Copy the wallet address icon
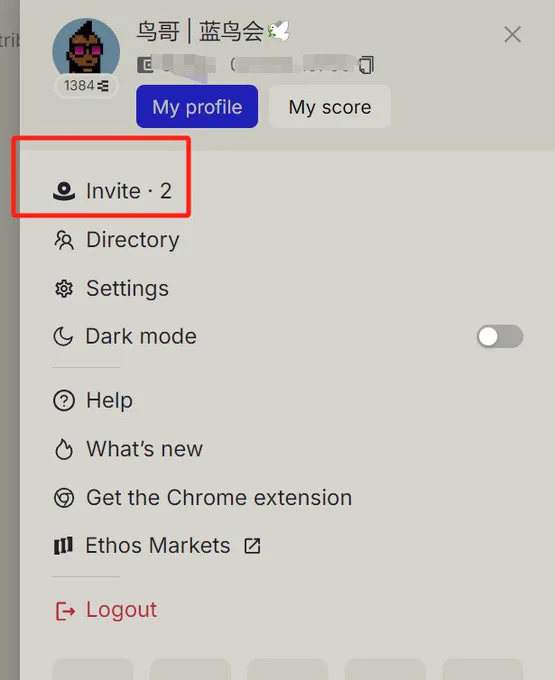The width and height of the screenshot is (555, 680). coord(366,65)
